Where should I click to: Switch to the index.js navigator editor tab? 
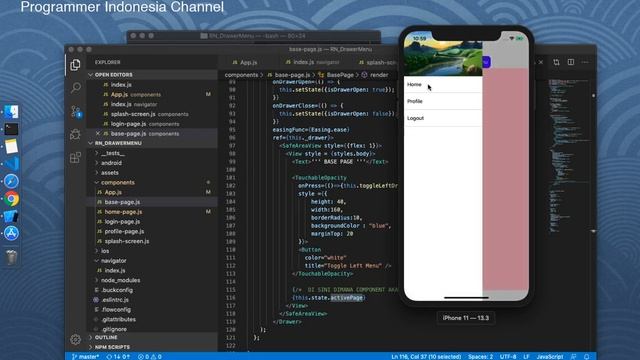[x=312, y=62]
